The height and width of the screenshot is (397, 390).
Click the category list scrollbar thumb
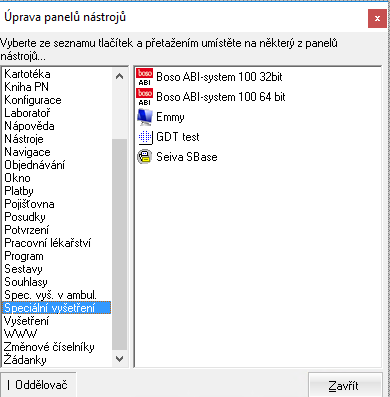(x=119, y=245)
